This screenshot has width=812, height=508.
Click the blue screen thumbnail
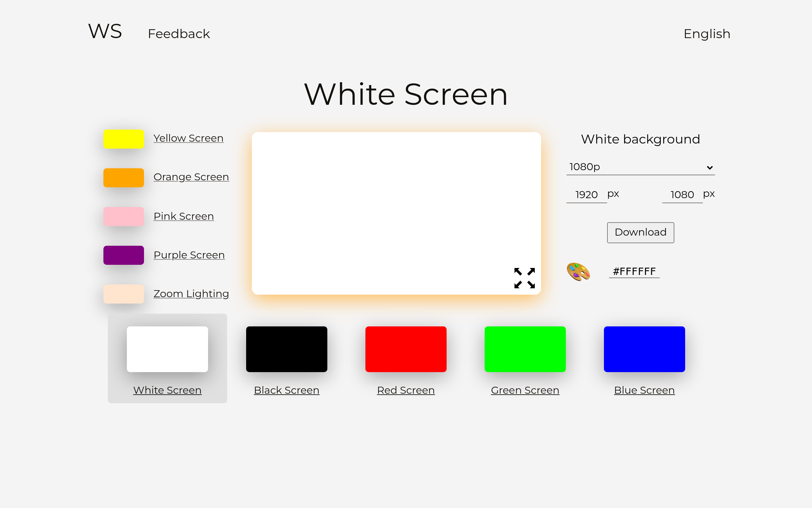pyautogui.click(x=644, y=349)
